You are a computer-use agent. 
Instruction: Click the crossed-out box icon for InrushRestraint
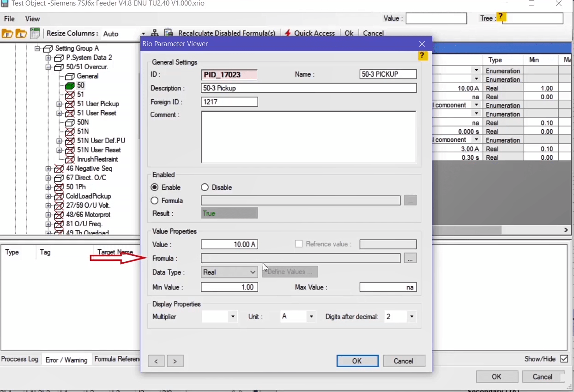tap(70, 159)
